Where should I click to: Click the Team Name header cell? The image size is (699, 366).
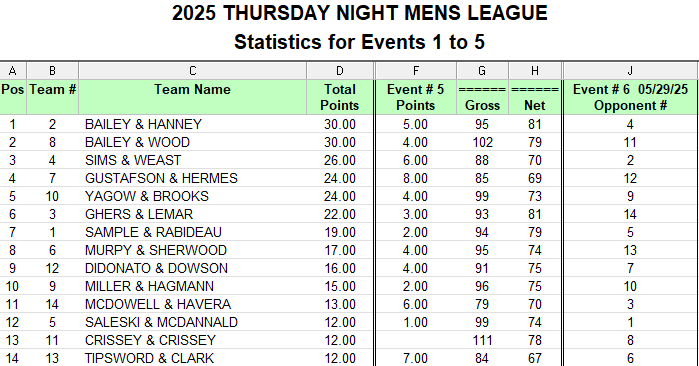click(193, 97)
